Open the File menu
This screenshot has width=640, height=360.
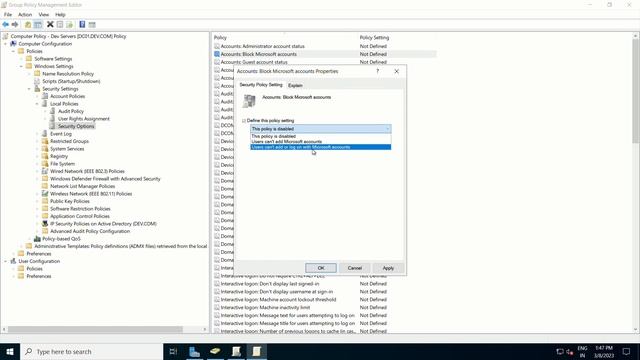(8, 15)
